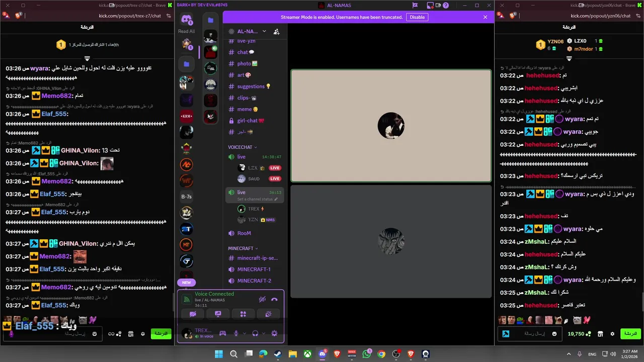Dismiss the Streamer Mode banner
Image resolution: width=644 pixels, height=362 pixels.
(x=485, y=17)
